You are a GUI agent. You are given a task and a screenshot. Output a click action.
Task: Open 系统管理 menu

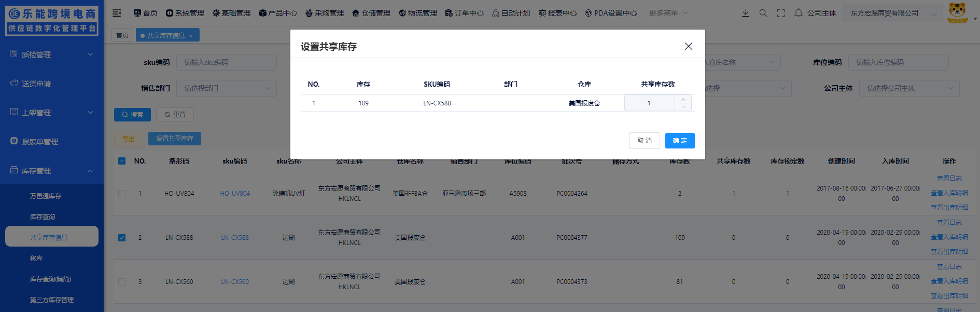[185, 13]
